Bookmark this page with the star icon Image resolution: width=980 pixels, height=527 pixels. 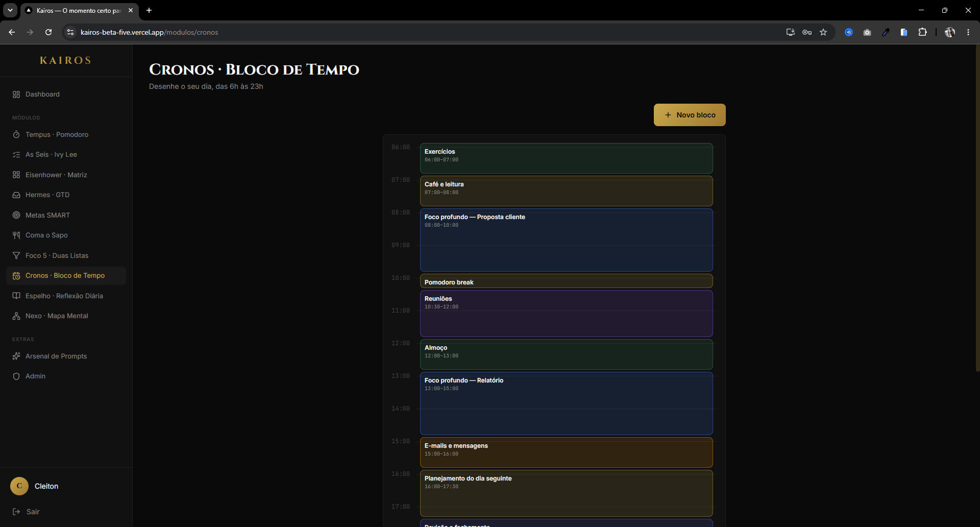(x=823, y=32)
